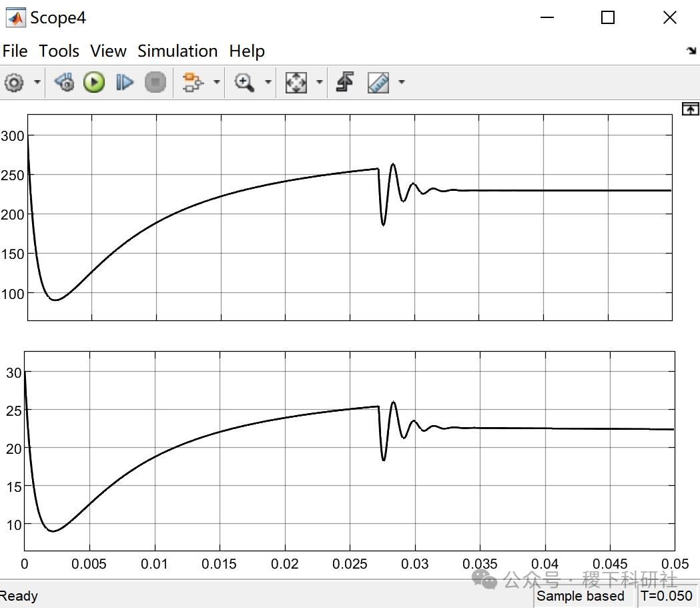Click the x-axis label 0.045
The image size is (700, 608).
[610, 564]
